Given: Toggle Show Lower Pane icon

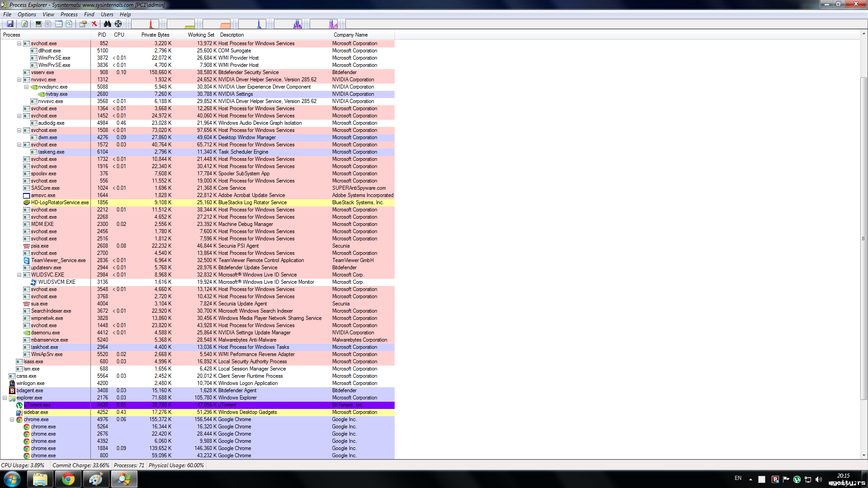Looking at the screenshot, I should point(59,24).
